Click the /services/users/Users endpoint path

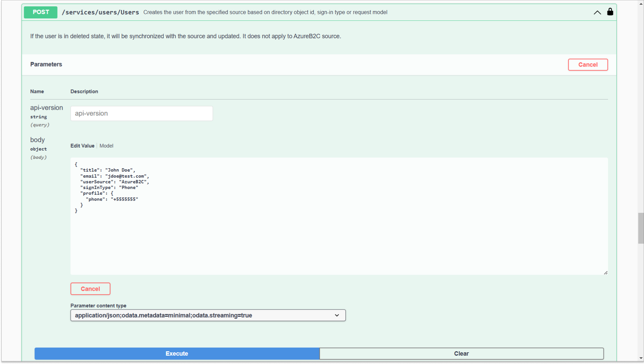(x=100, y=12)
